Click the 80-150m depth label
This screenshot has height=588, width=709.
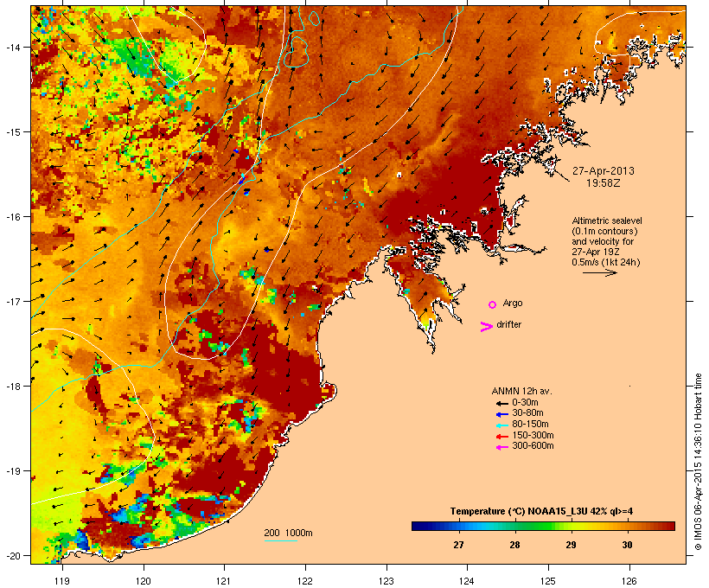(530, 425)
